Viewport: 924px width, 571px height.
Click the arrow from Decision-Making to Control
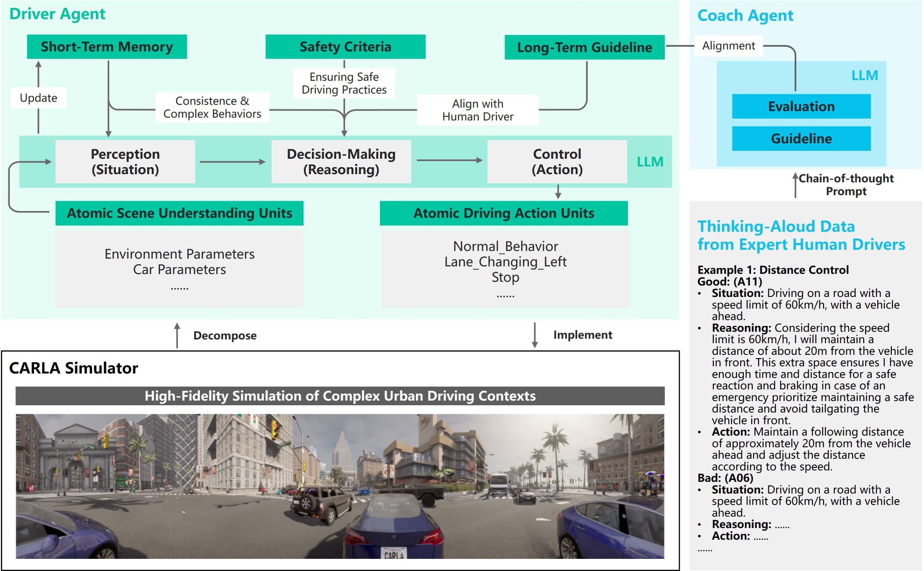tap(449, 160)
